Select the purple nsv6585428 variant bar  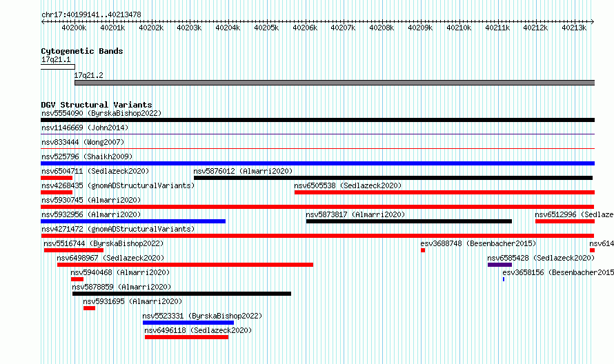tap(499, 265)
